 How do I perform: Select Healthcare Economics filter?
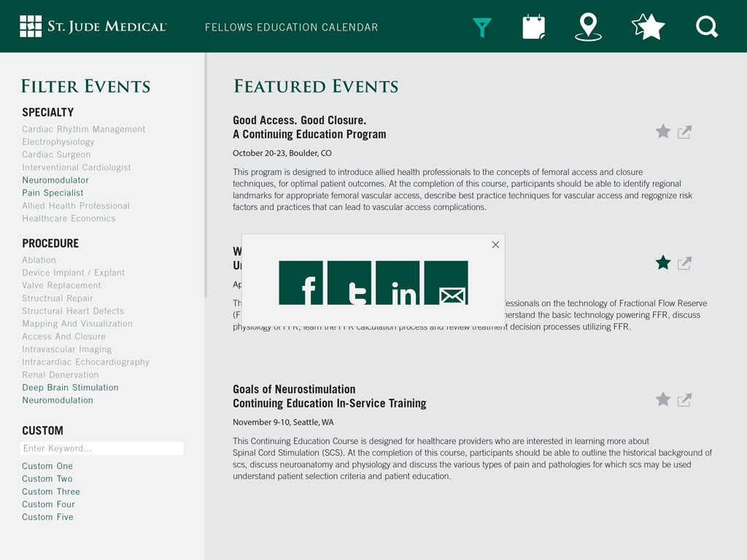click(69, 219)
